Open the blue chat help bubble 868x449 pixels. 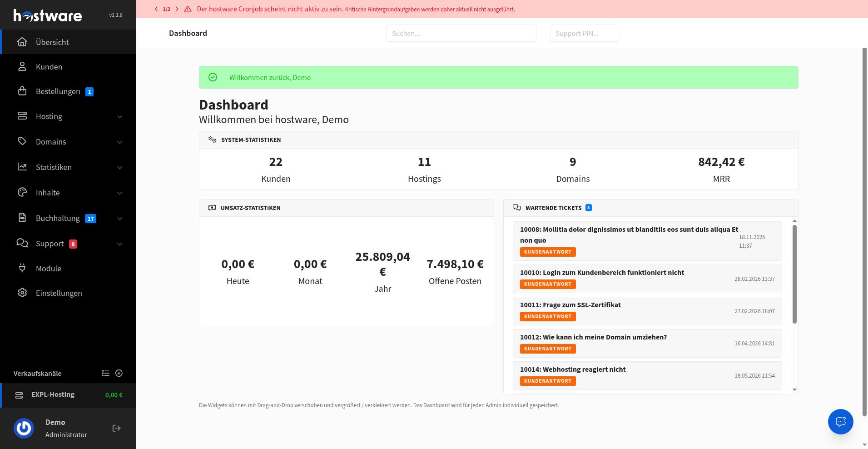[x=841, y=421]
